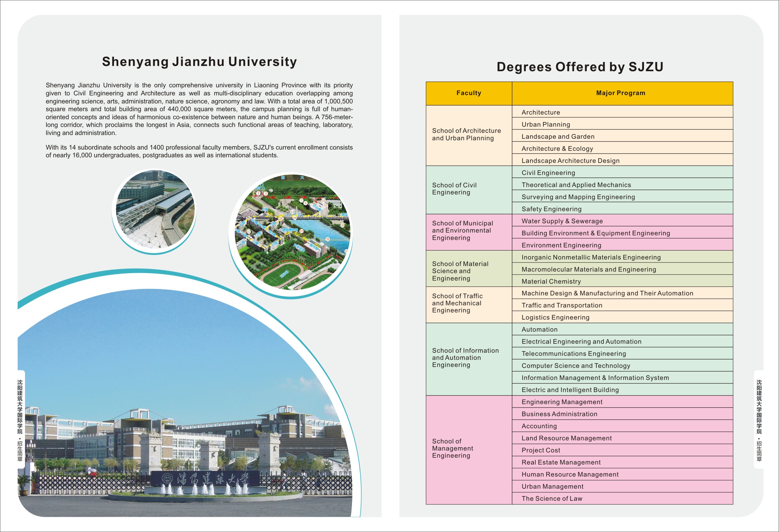Click the School of Architecture and Urban Planning cell
Viewport: 779px width, 532px height.
tap(468, 135)
